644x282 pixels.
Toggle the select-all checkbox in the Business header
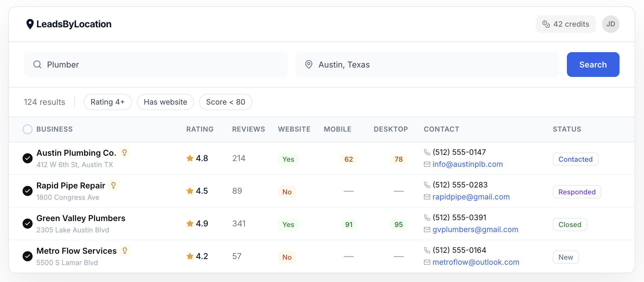(28, 129)
